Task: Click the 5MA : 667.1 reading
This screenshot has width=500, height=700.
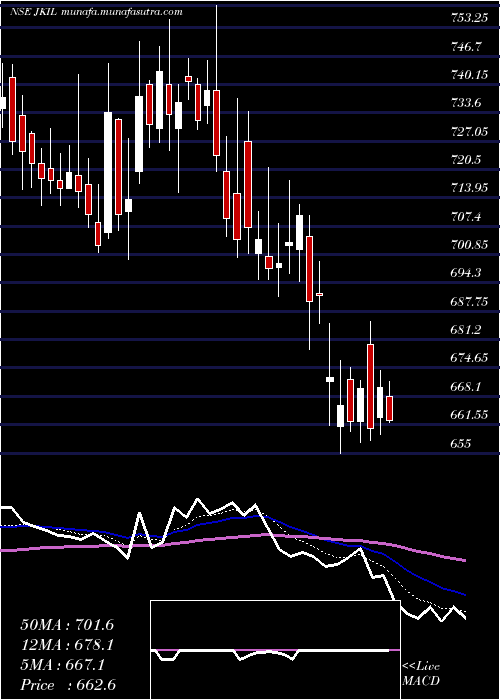Action: [x=62, y=666]
